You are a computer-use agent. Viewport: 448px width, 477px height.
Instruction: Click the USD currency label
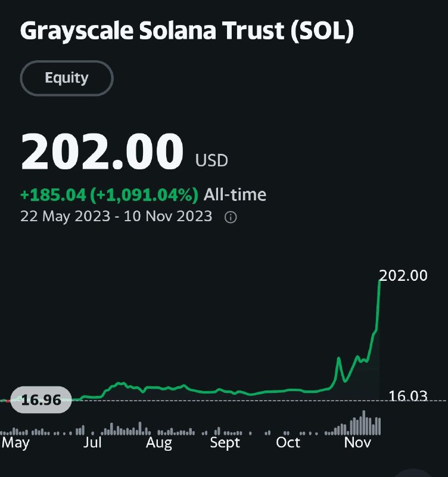[x=211, y=160]
